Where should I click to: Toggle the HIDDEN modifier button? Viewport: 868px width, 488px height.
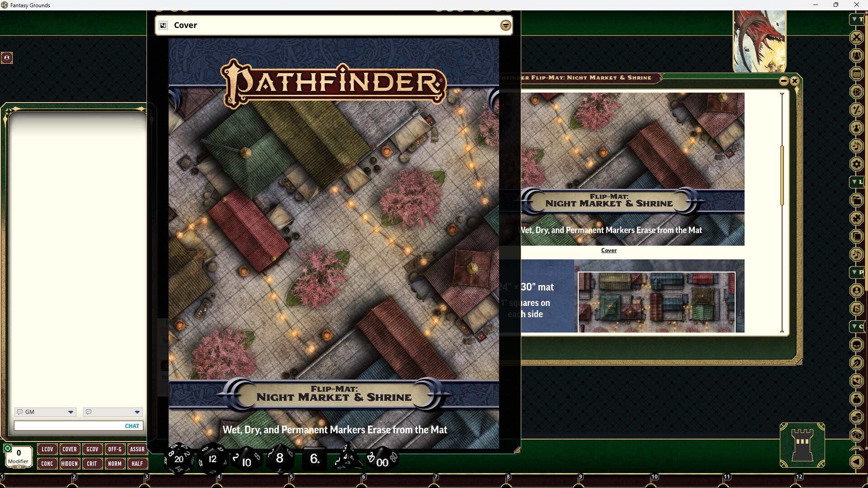70,464
